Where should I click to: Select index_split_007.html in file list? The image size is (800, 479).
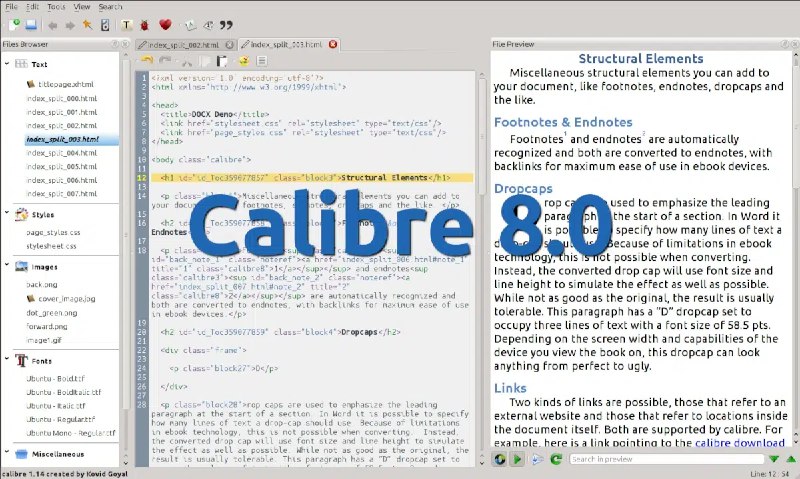coord(61,194)
